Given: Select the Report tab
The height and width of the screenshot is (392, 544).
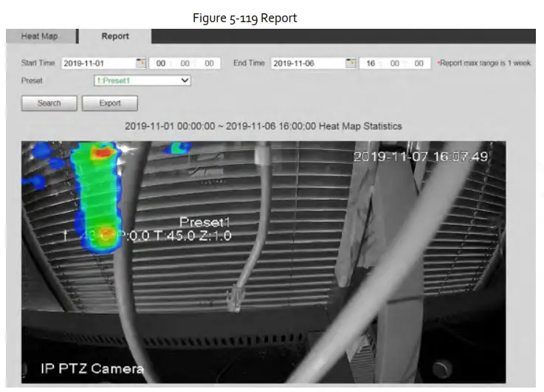Looking at the screenshot, I should (115, 36).
